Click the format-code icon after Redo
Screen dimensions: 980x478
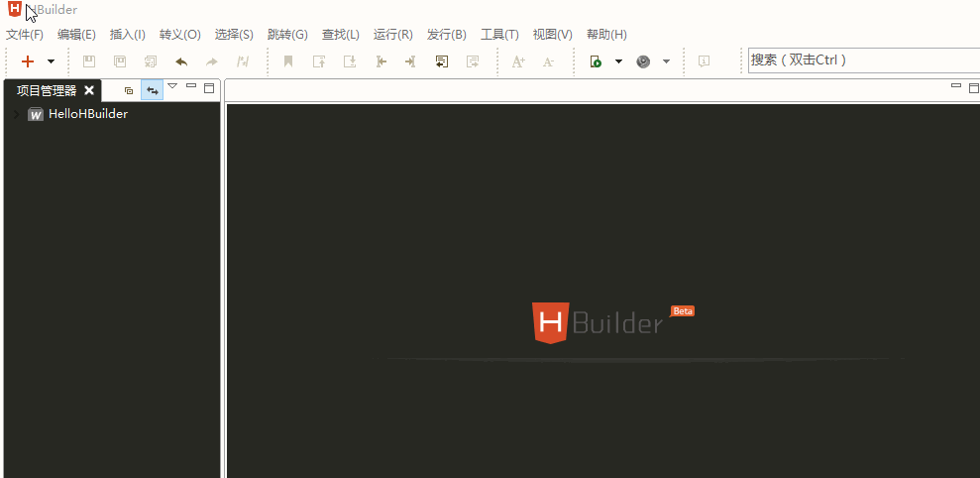(x=243, y=61)
